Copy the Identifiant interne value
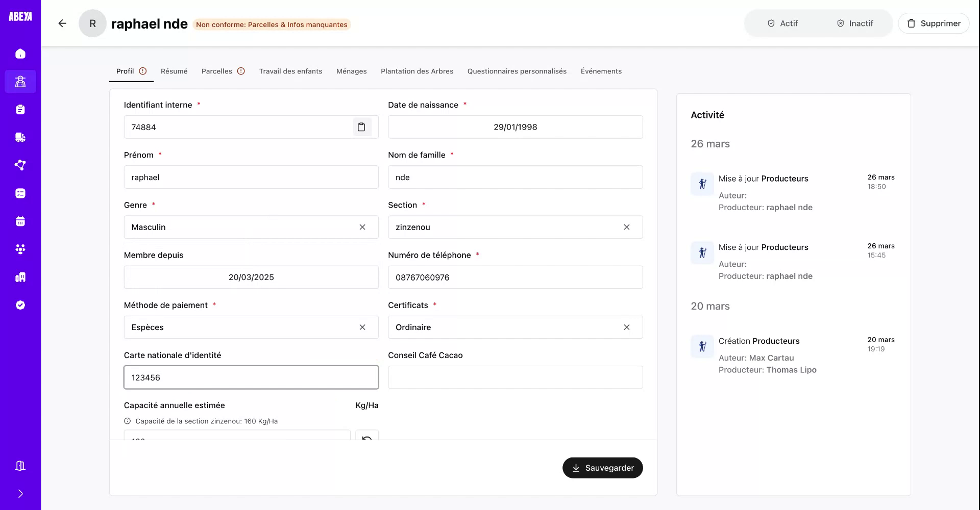This screenshot has height=510, width=980. click(362, 127)
